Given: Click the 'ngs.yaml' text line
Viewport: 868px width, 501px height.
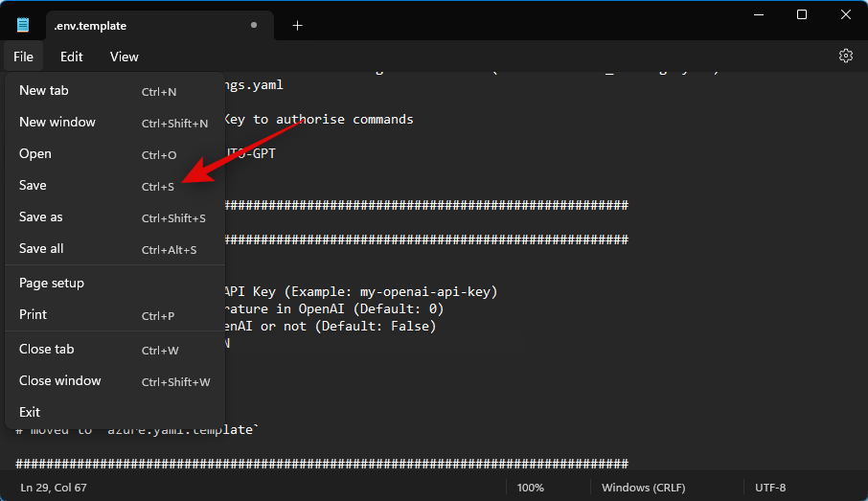Looking at the screenshot, I should pyautogui.click(x=254, y=85).
